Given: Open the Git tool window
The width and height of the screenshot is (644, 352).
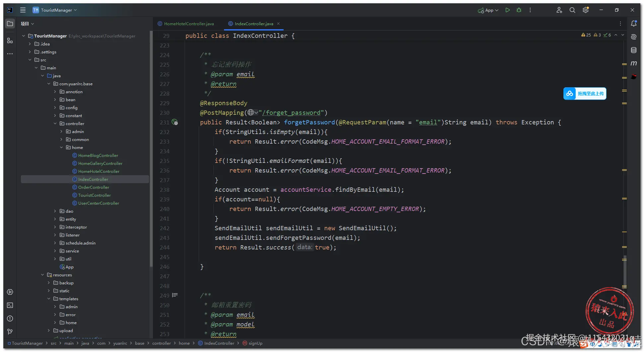Looking at the screenshot, I should coord(10,332).
